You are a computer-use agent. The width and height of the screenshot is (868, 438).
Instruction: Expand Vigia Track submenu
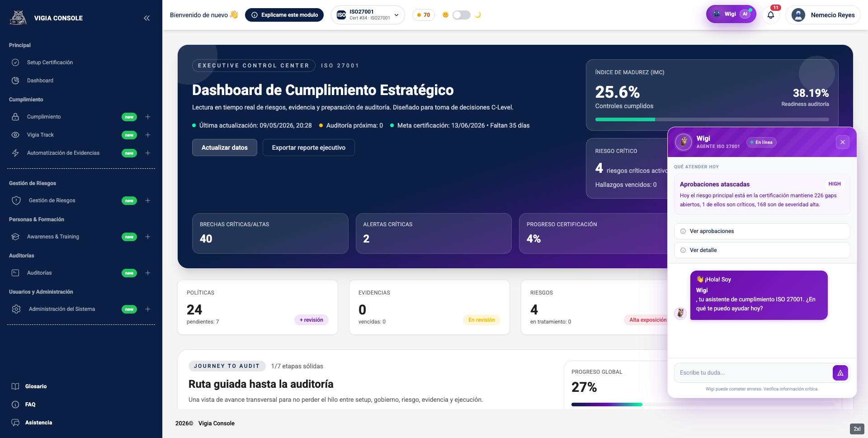(x=147, y=135)
